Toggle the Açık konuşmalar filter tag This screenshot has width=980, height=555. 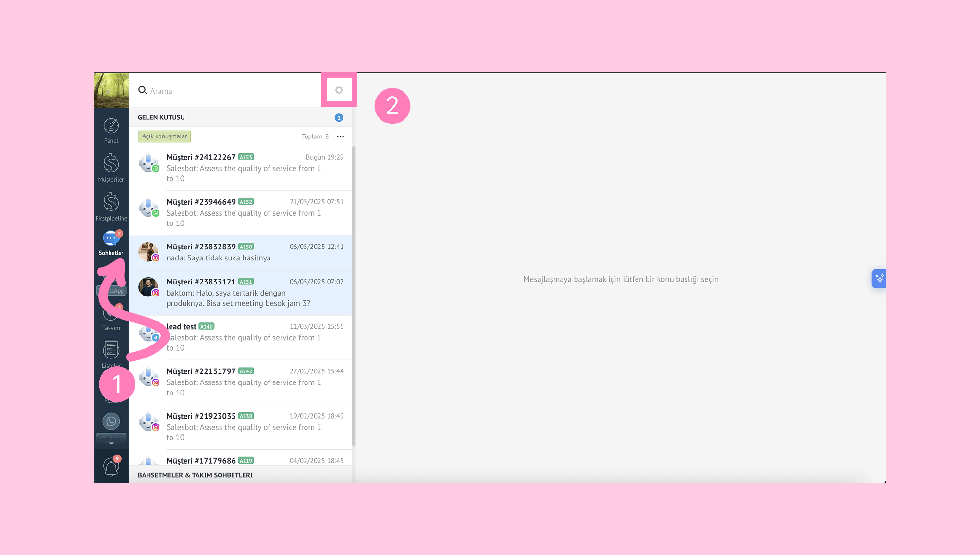coord(164,136)
